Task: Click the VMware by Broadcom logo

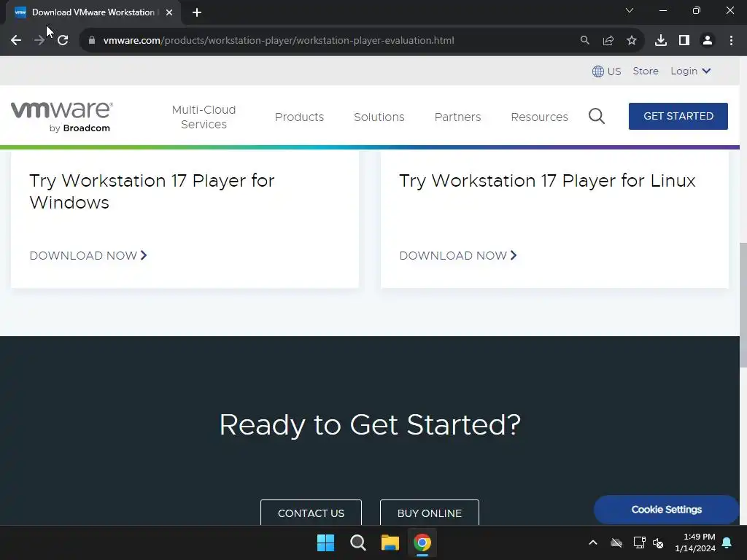Action: (62, 116)
